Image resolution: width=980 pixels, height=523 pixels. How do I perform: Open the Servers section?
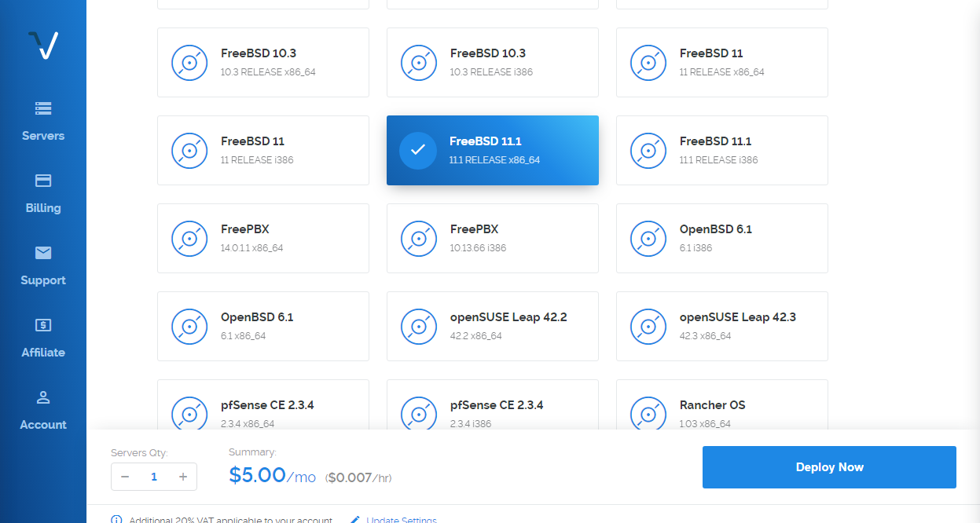(x=43, y=122)
